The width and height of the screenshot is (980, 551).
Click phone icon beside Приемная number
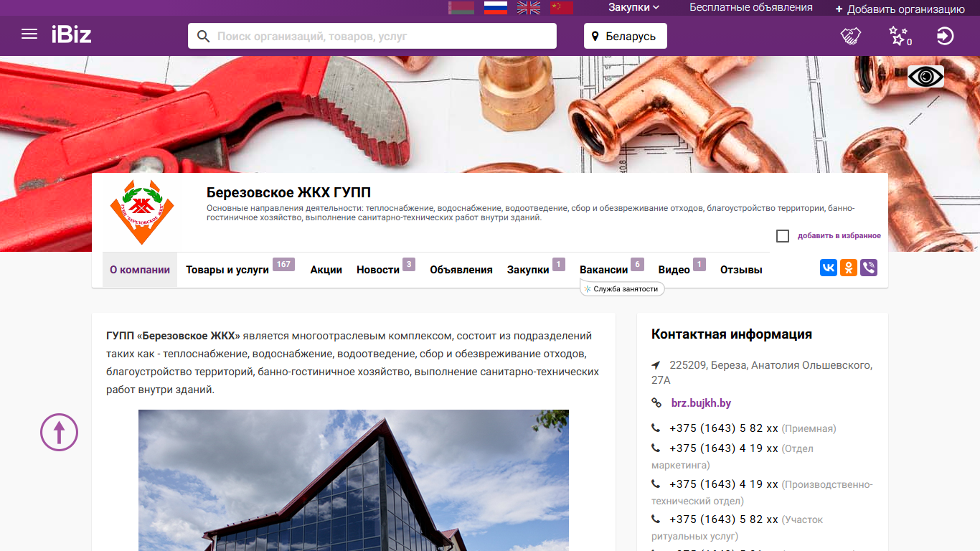pos(656,428)
